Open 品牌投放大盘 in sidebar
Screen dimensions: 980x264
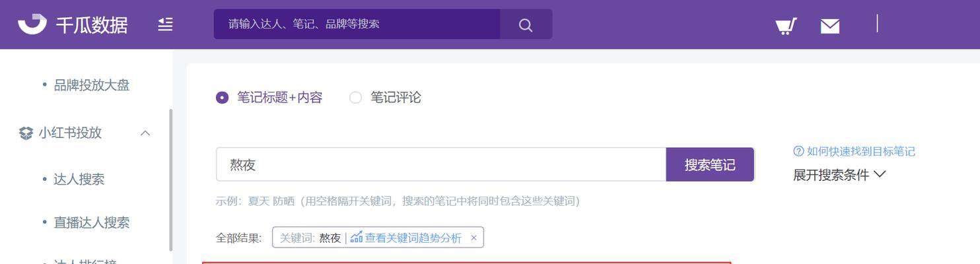tap(92, 85)
